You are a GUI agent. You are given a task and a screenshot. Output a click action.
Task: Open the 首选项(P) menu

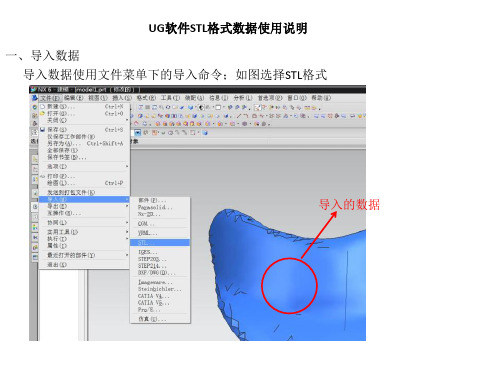click(270, 98)
